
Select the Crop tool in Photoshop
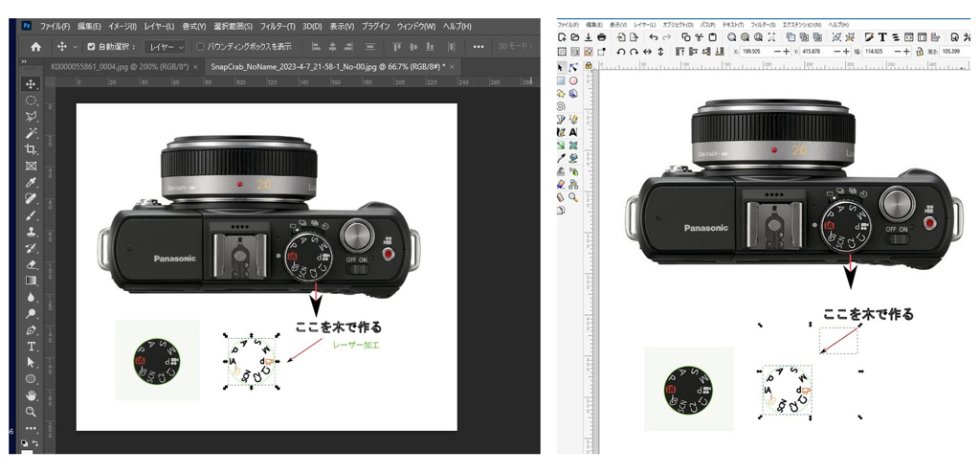[30, 149]
